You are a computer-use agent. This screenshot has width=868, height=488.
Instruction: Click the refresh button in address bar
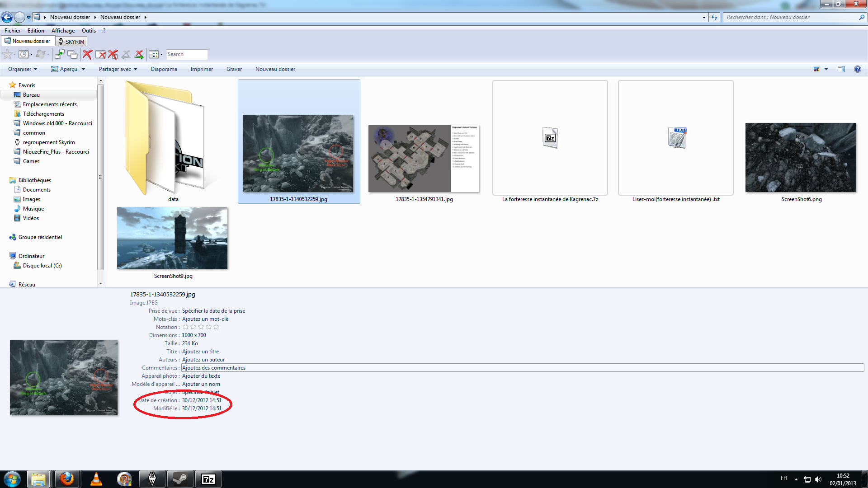pos(714,17)
